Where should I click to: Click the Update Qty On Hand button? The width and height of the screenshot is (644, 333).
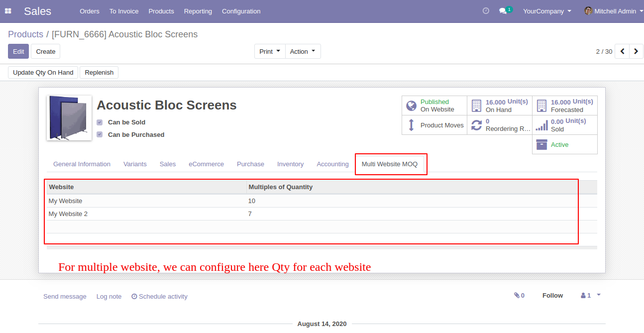43,73
